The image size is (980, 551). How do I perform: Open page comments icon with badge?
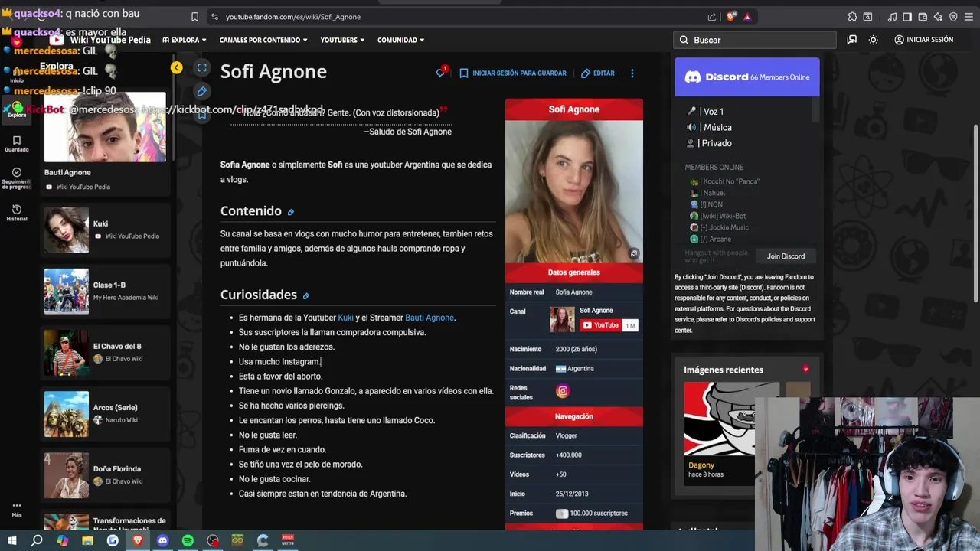(441, 73)
